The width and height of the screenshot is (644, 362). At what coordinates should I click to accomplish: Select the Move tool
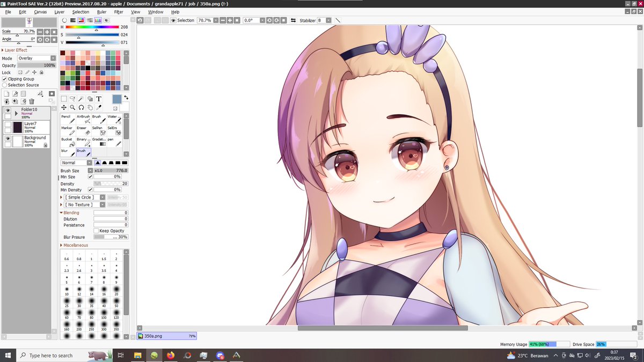click(x=64, y=107)
